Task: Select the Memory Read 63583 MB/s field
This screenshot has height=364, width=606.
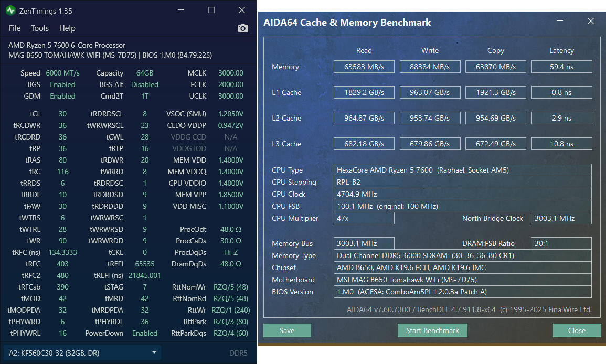Action: tap(364, 67)
